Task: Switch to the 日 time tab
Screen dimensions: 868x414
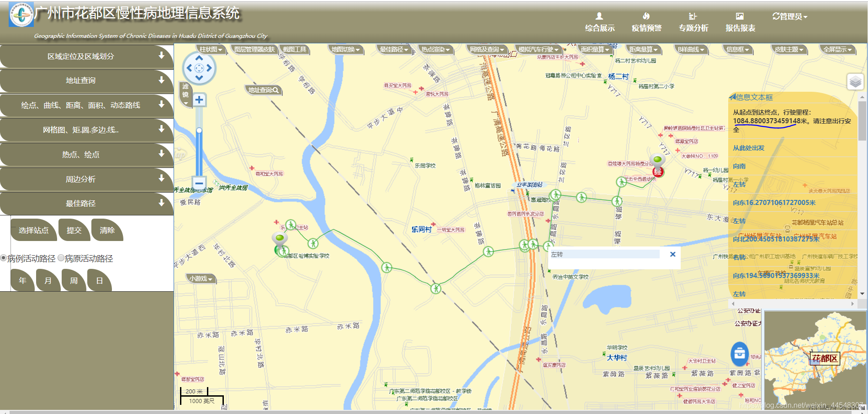Action: coord(99,280)
